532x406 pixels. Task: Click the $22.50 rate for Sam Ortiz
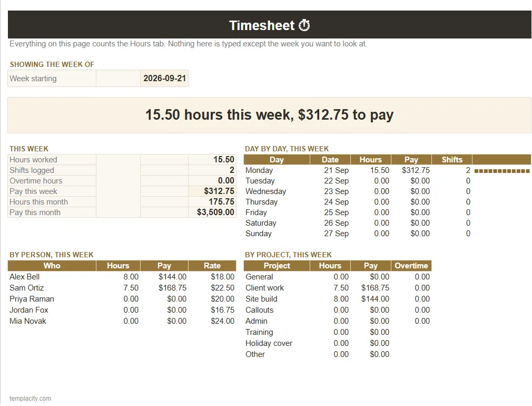(223, 288)
